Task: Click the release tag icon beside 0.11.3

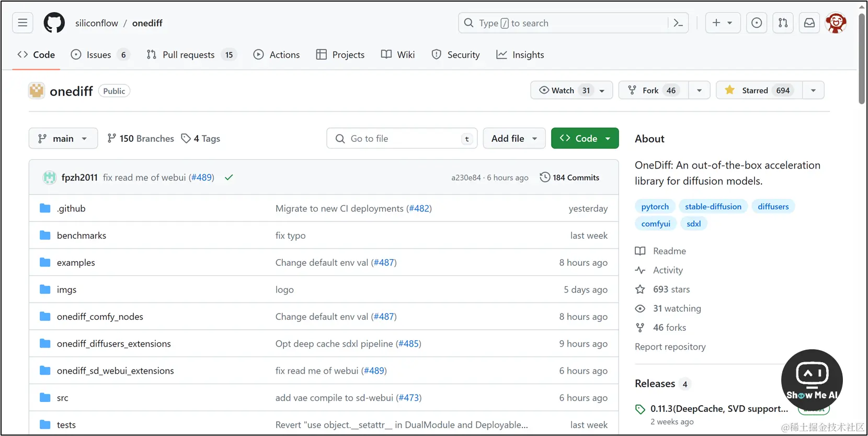Action: pos(640,409)
